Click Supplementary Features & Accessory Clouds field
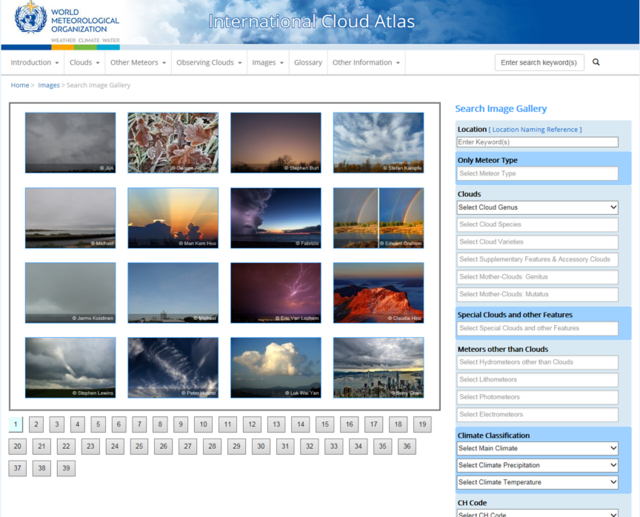The image size is (640, 517). [x=537, y=260]
